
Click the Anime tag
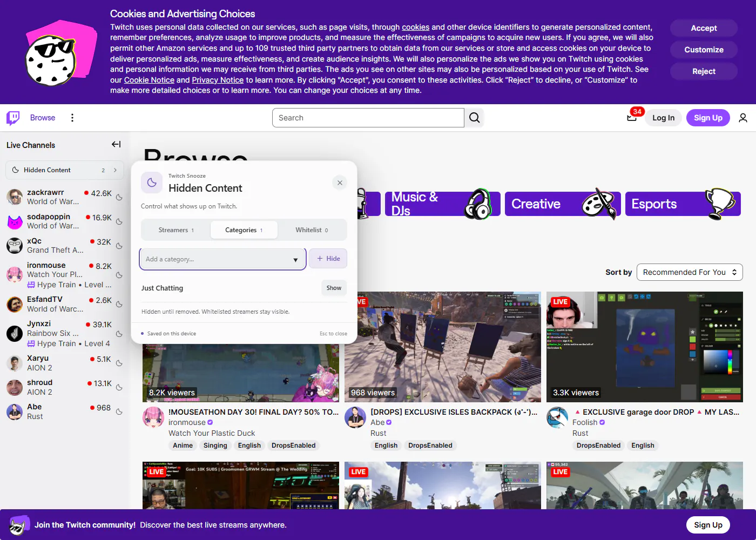[x=183, y=446]
